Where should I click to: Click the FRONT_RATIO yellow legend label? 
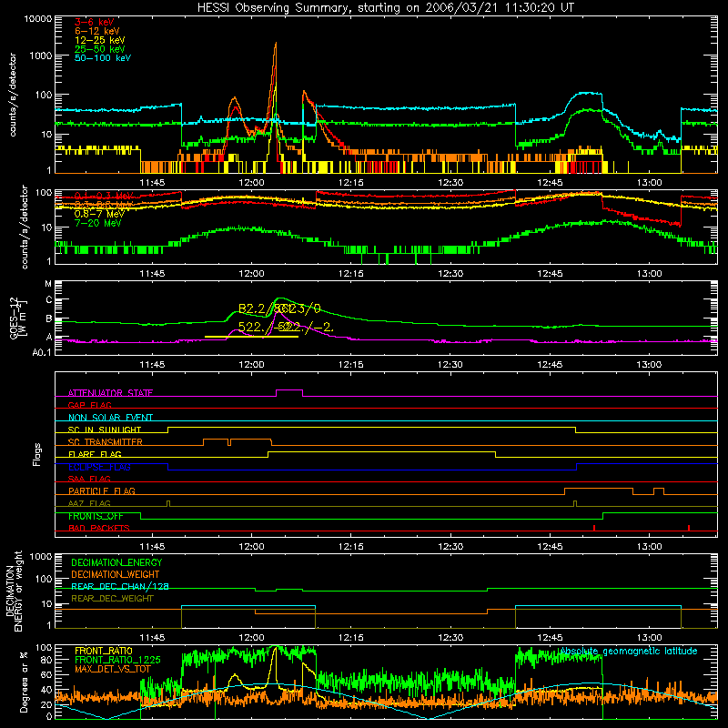click(x=104, y=651)
